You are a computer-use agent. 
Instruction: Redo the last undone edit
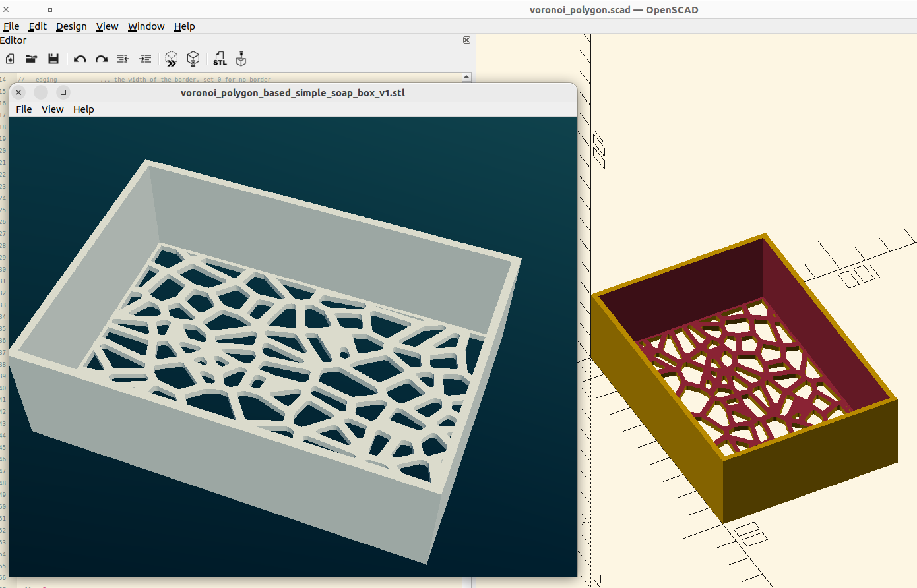pyautogui.click(x=101, y=59)
